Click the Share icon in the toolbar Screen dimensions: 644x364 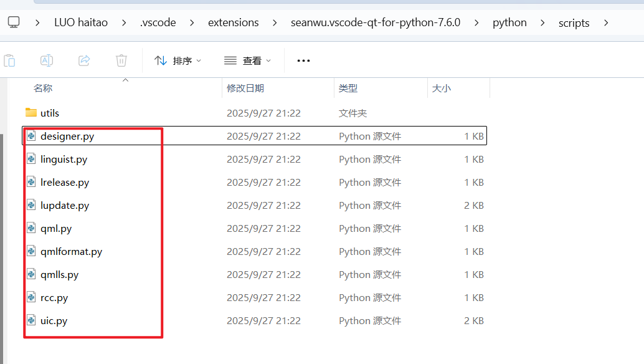84,61
